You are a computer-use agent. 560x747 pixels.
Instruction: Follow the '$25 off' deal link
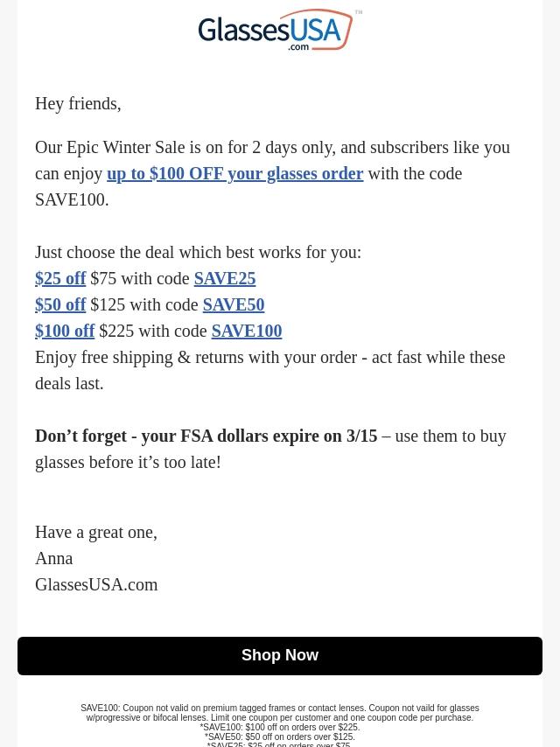point(60,279)
